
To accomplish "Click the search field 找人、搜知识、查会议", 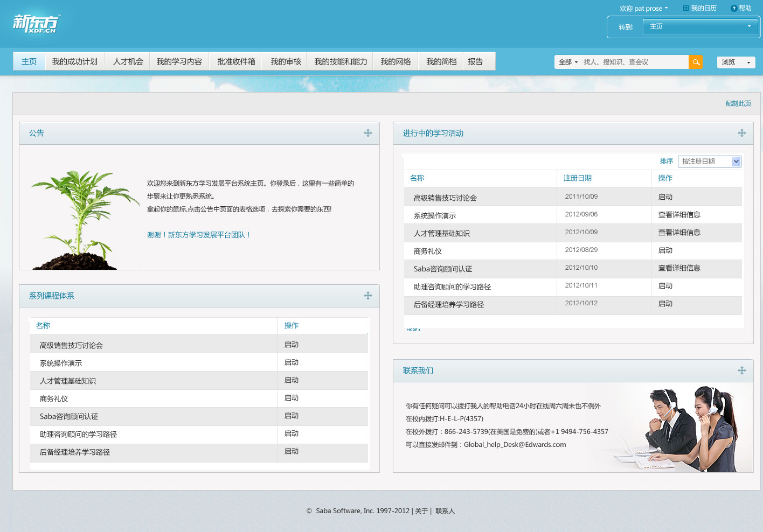I will click(634, 62).
